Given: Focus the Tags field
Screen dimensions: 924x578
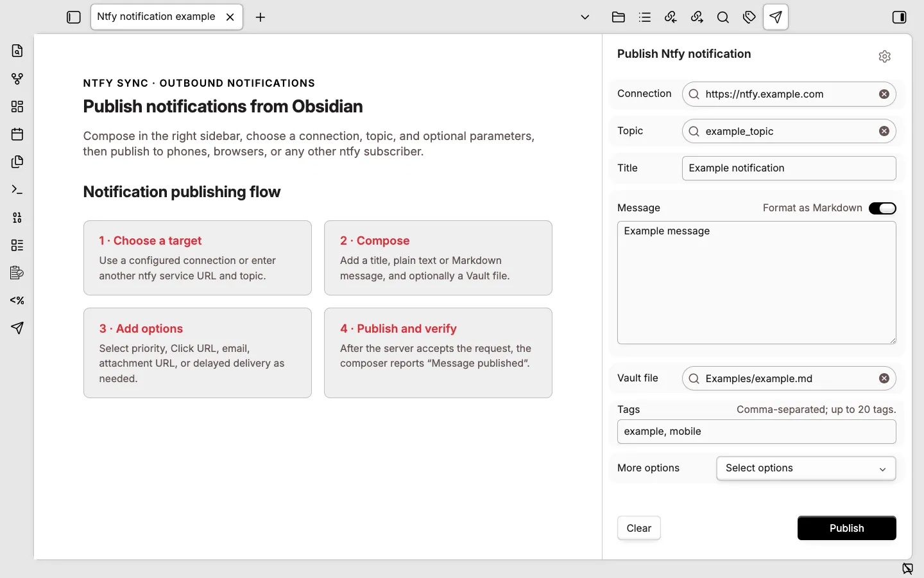Looking at the screenshot, I should point(757,432).
